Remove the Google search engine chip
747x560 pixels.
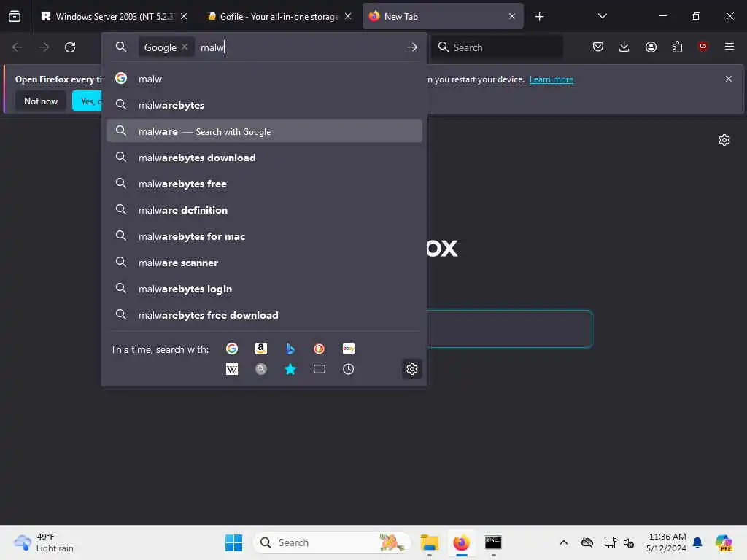click(185, 47)
